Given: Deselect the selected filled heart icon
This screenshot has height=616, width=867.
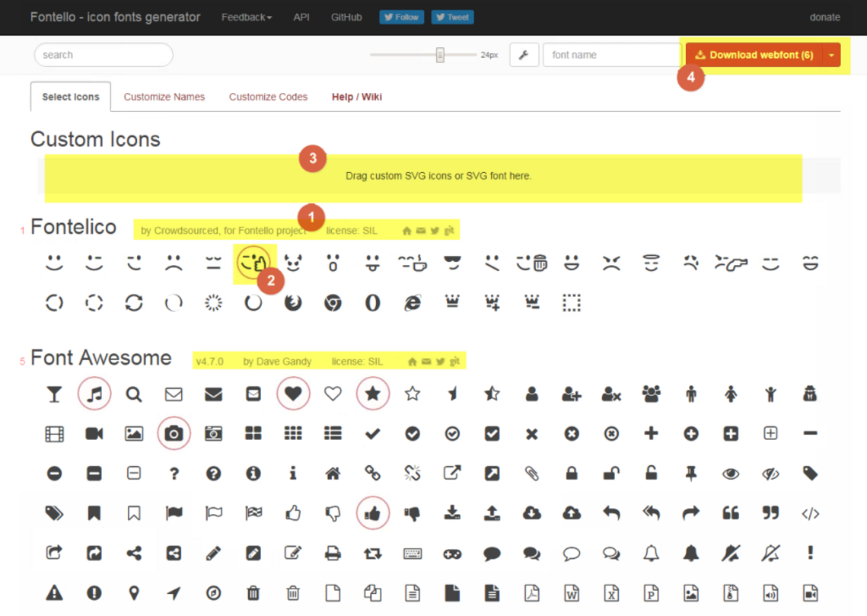Looking at the screenshot, I should tap(293, 394).
